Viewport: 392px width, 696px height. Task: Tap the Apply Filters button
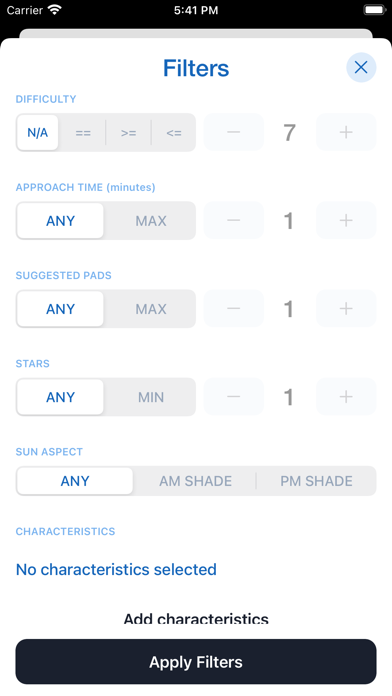click(196, 661)
